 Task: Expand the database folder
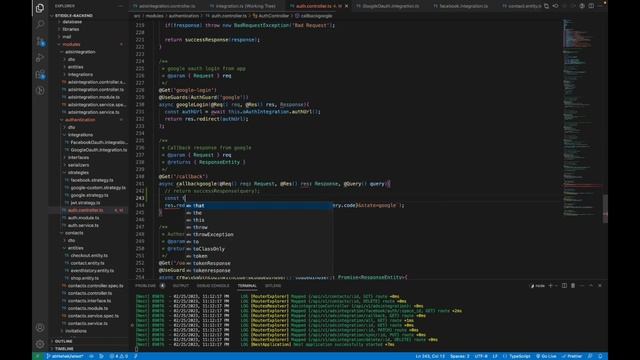coord(72,22)
